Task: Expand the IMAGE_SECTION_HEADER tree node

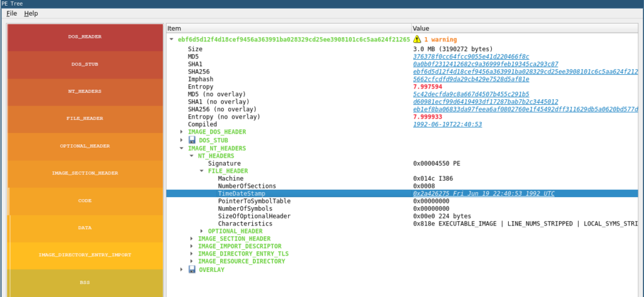Action: (x=191, y=239)
